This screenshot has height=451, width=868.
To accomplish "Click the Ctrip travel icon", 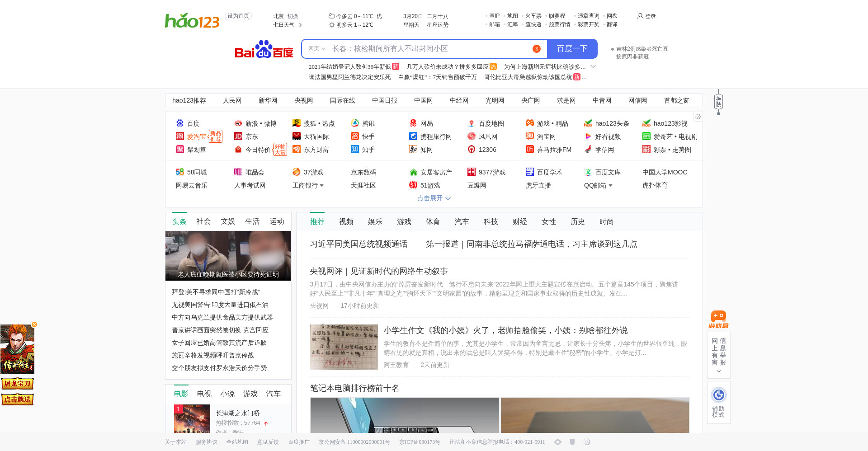I will 413,136.
